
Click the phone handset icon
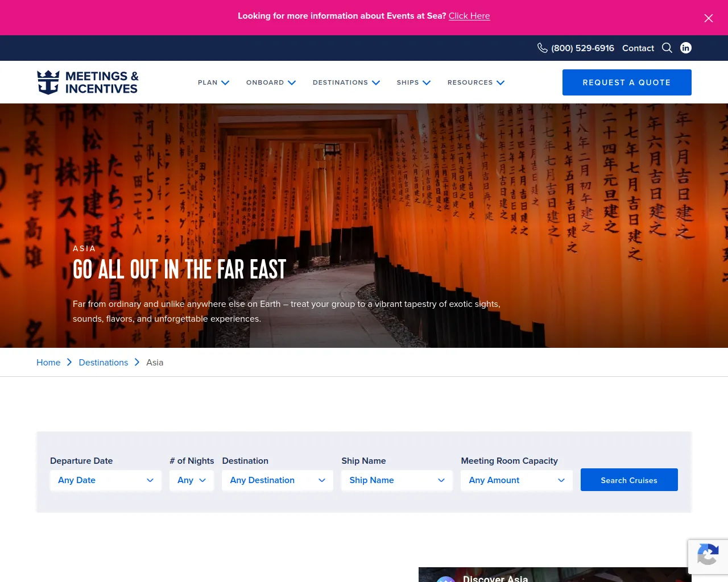542,48
